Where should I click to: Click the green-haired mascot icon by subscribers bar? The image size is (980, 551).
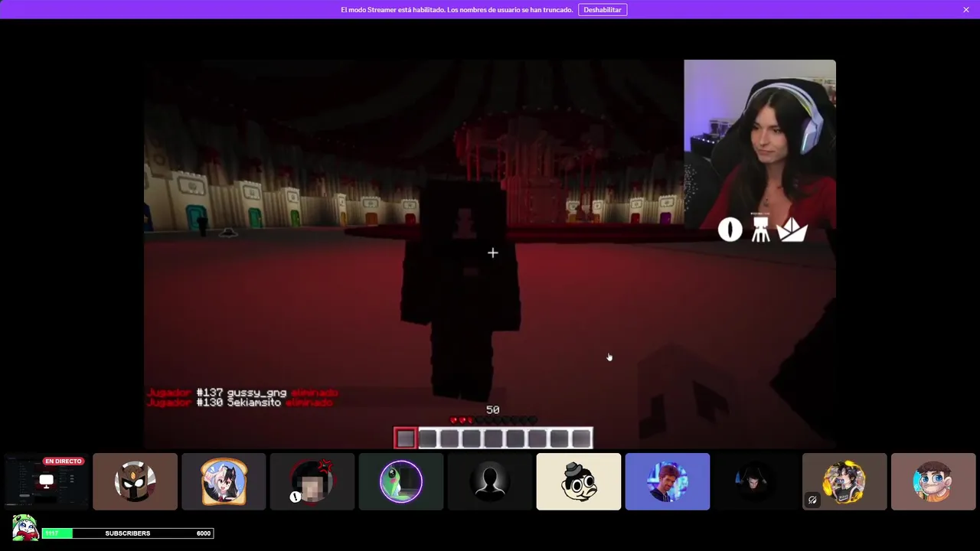(x=24, y=527)
